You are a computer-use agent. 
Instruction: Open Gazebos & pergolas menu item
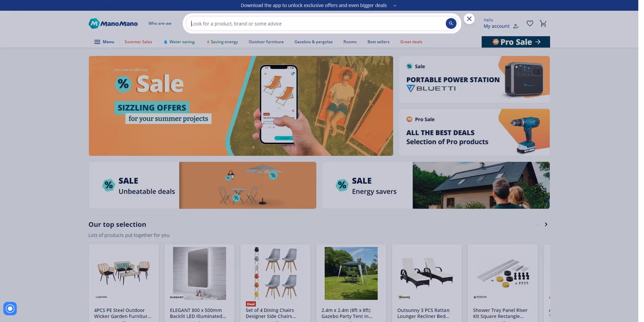tap(314, 42)
